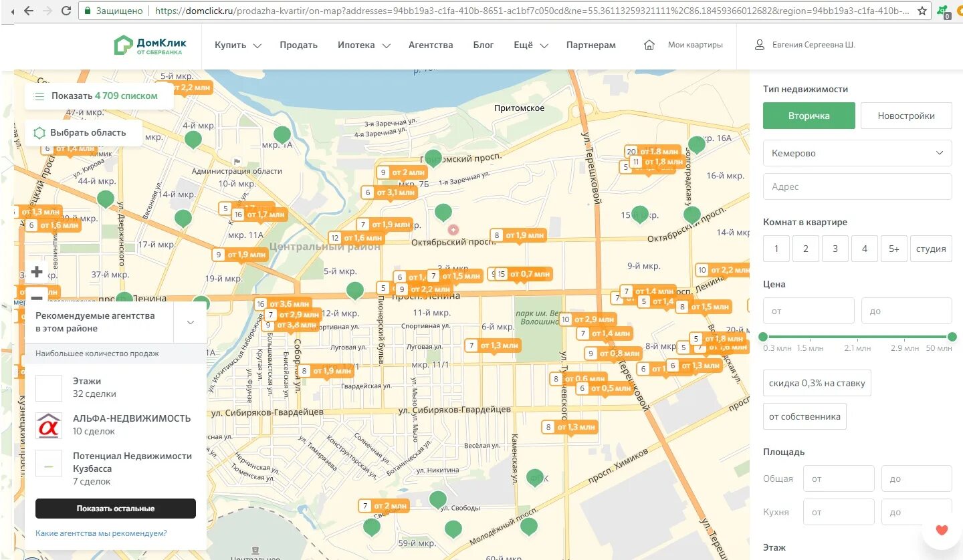Image resolution: width=963 pixels, height=560 pixels.
Task: Open the Блог page
Action: [x=484, y=45]
